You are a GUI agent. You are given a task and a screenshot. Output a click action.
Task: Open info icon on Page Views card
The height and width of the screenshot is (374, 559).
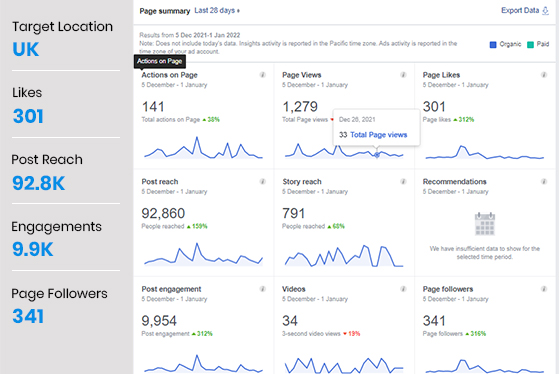[403, 75]
